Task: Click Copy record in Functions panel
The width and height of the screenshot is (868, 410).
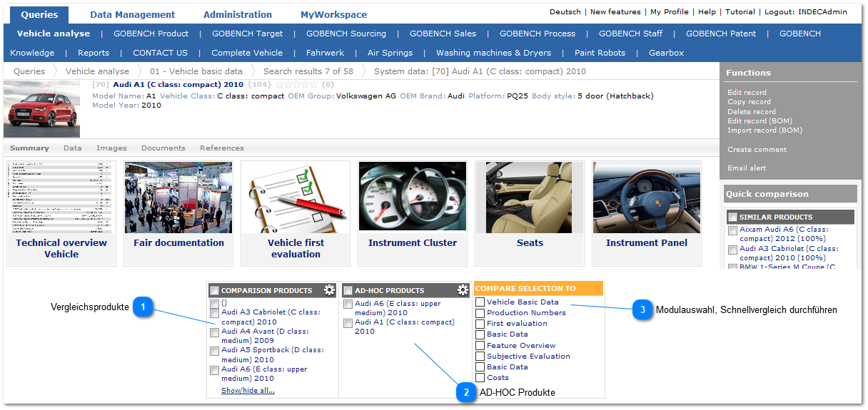Action: point(750,102)
